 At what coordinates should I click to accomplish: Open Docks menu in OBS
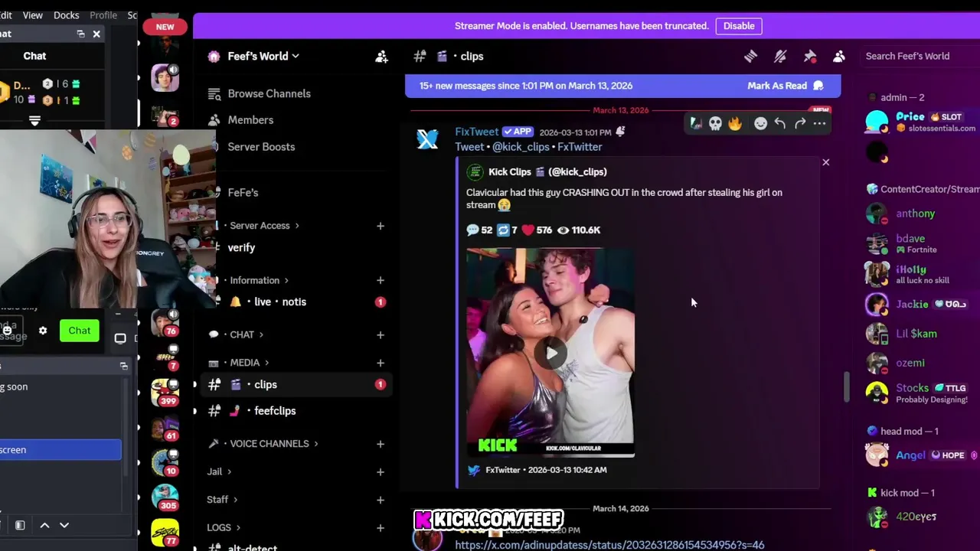(x=66, y=15)
